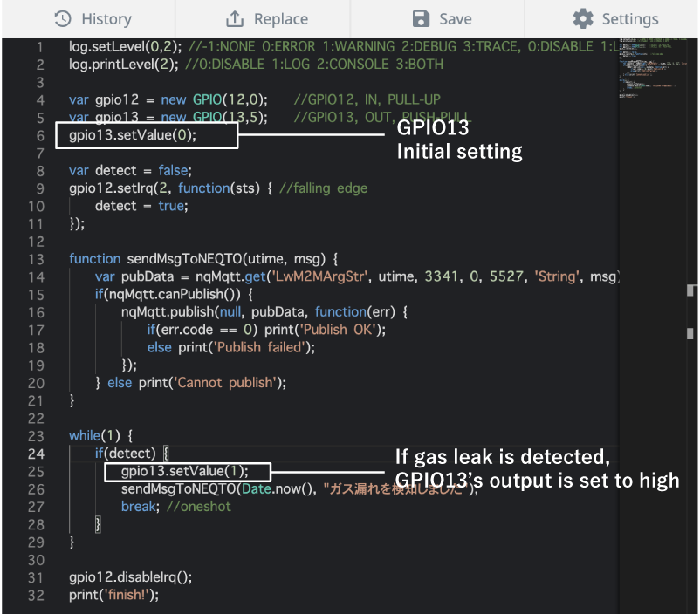
Task: Click 'var pubData = nqMqtt.get(' line
Action: (x=182, y=276)
